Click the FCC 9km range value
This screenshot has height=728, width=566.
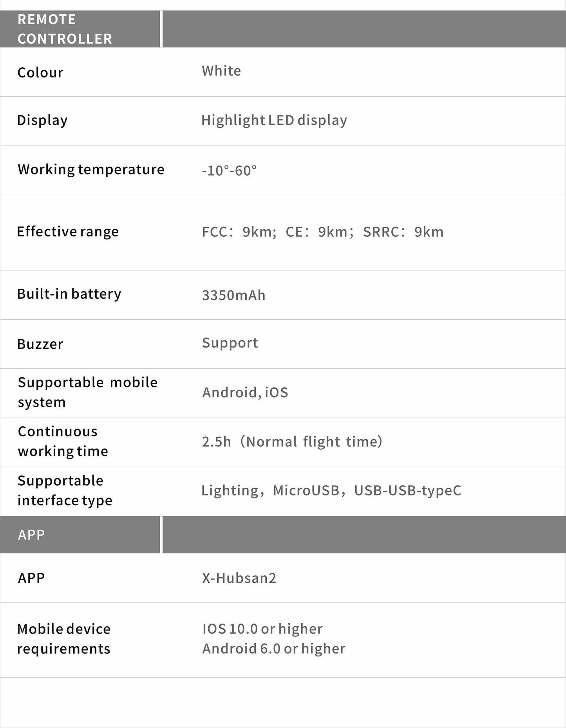[x=239, y=232]
